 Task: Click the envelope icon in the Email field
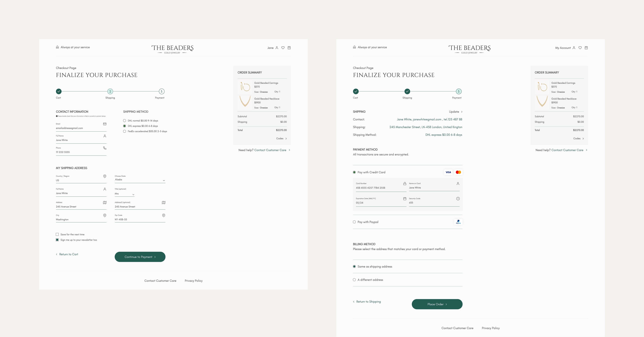point(105,124)
